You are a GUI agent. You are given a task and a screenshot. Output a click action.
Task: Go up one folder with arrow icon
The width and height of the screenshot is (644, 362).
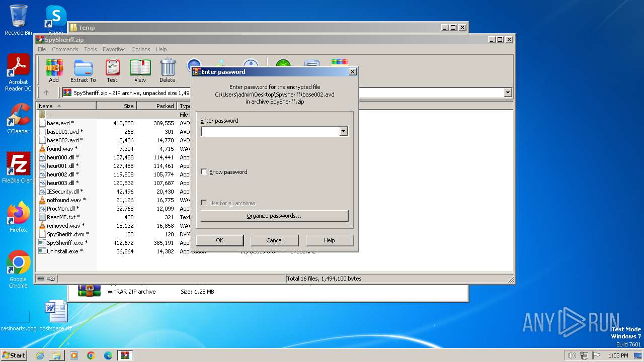(x=46, y=93)
